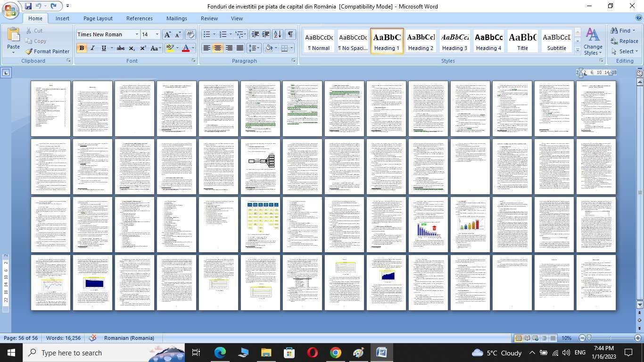Justify the paragraph text
This screenshot has height=362, width=644.
240,48
